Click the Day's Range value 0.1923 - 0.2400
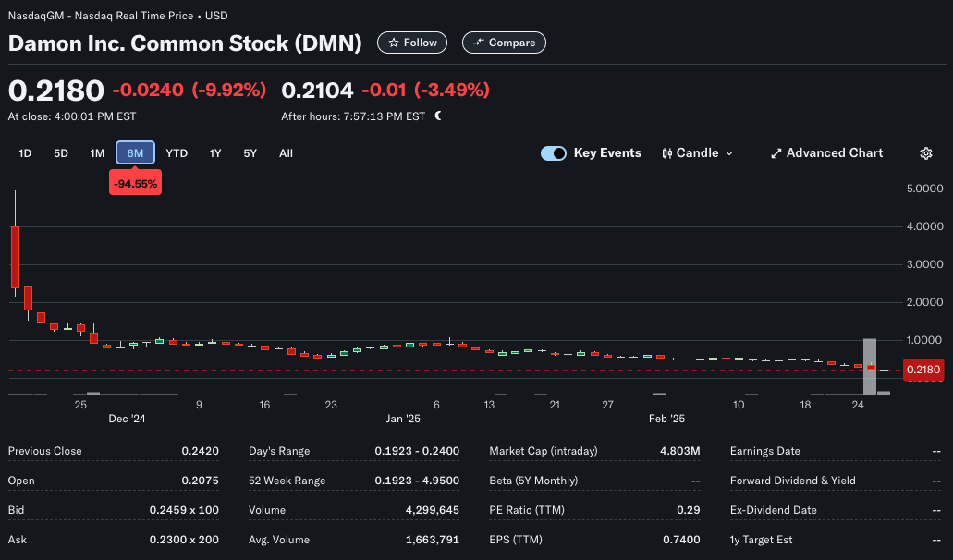This screenshot has width=953, height=560. [417, 451]
